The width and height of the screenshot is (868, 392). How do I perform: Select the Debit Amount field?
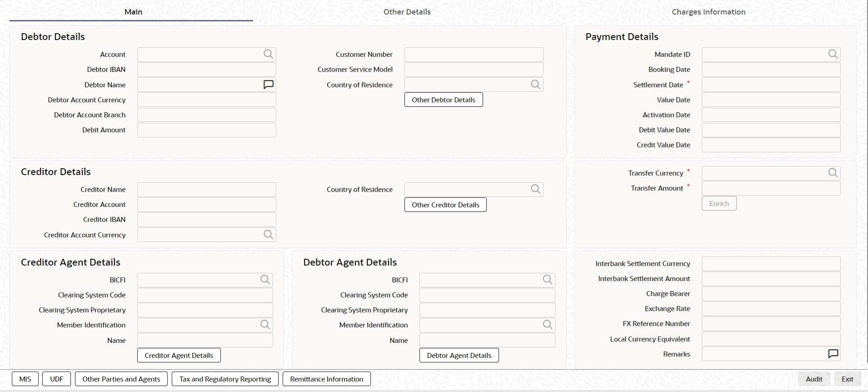pyautogui.click(x=207, y=130)
